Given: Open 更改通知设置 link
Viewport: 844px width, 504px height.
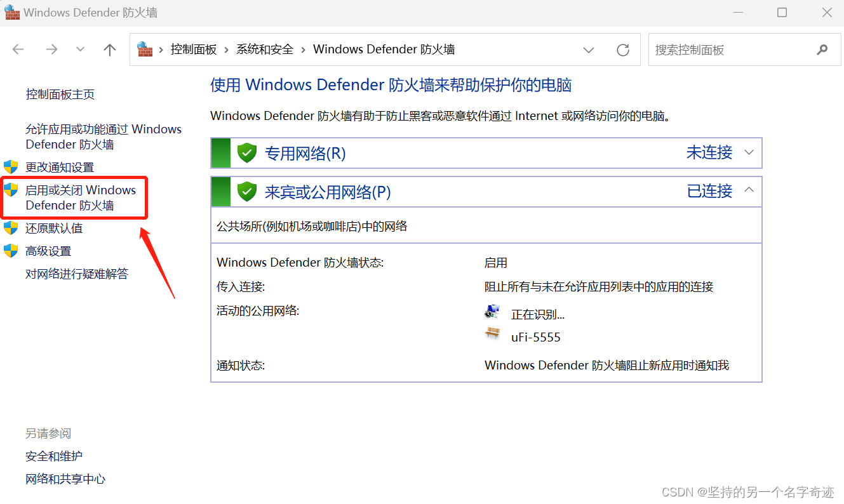Looking at the screenshot, I should pos(60,168).
